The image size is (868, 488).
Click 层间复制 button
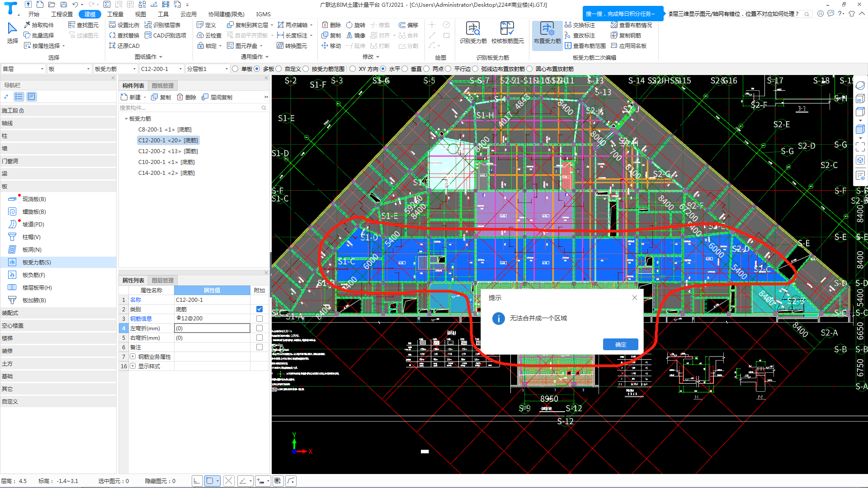click(217, 97)
